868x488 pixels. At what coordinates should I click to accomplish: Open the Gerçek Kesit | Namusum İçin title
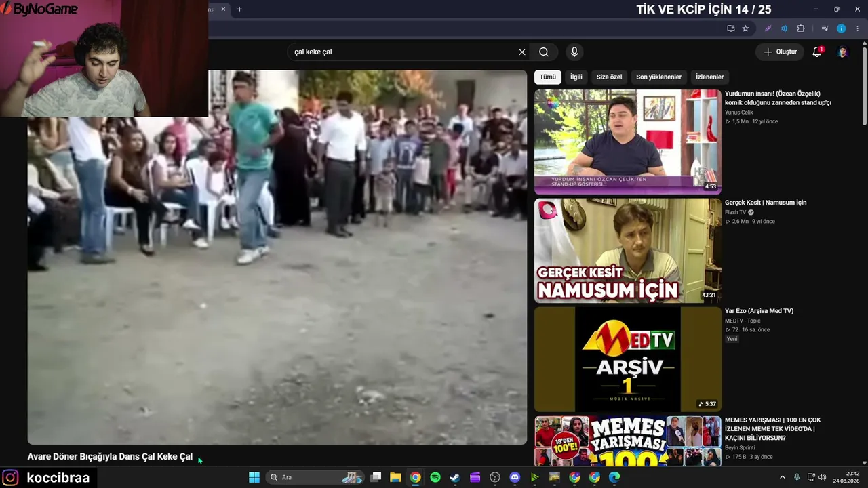766,203
